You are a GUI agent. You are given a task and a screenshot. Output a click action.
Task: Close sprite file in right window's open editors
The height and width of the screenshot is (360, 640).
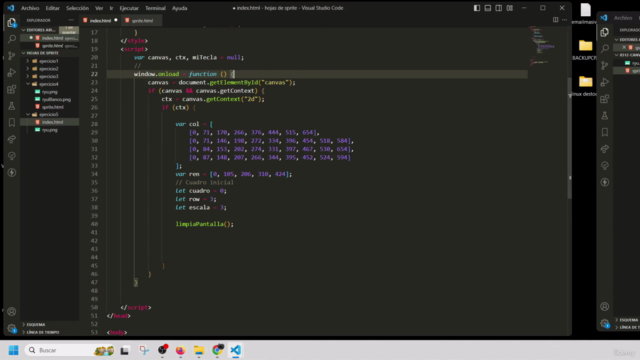click(624, 47)
